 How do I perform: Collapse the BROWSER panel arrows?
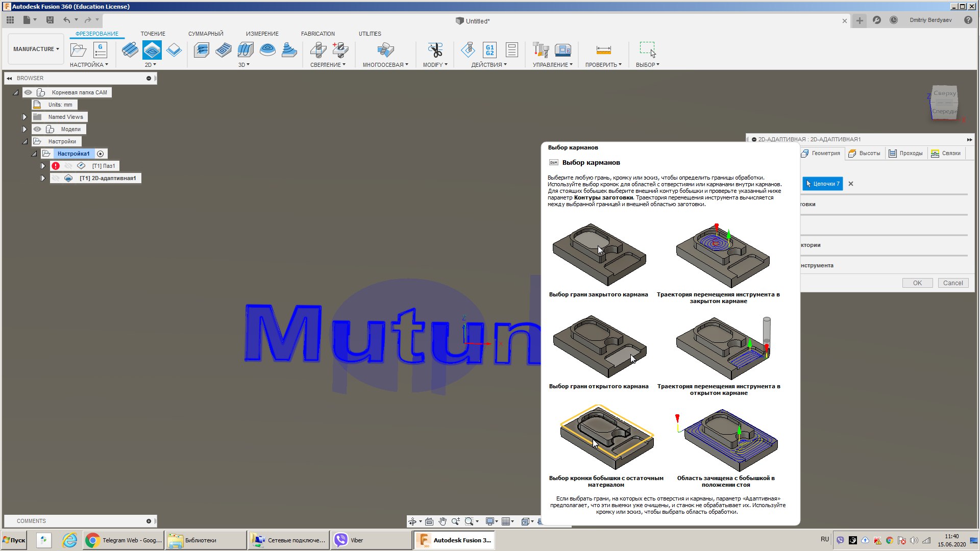[x=9, y=79]
